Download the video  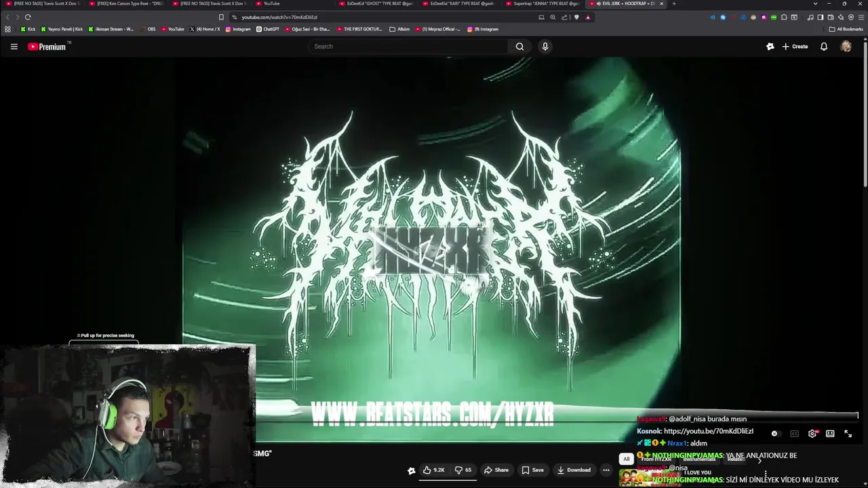(574, 470)
